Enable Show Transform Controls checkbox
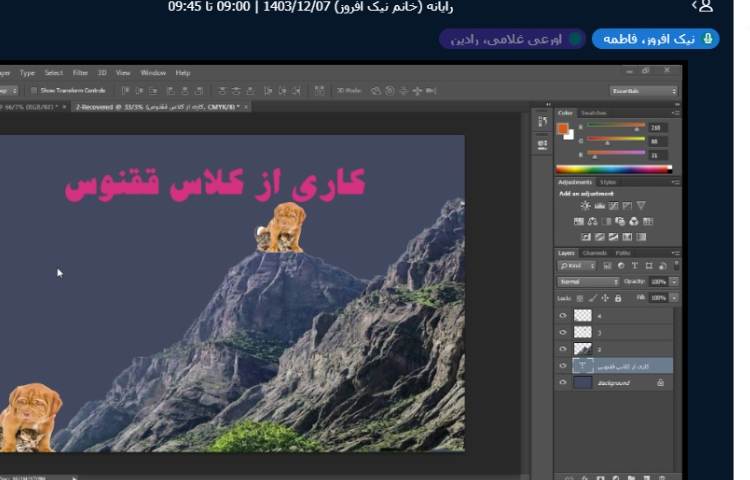Image resolution: width=750 pixels, height=480 pixels. [x=33, y=90]
